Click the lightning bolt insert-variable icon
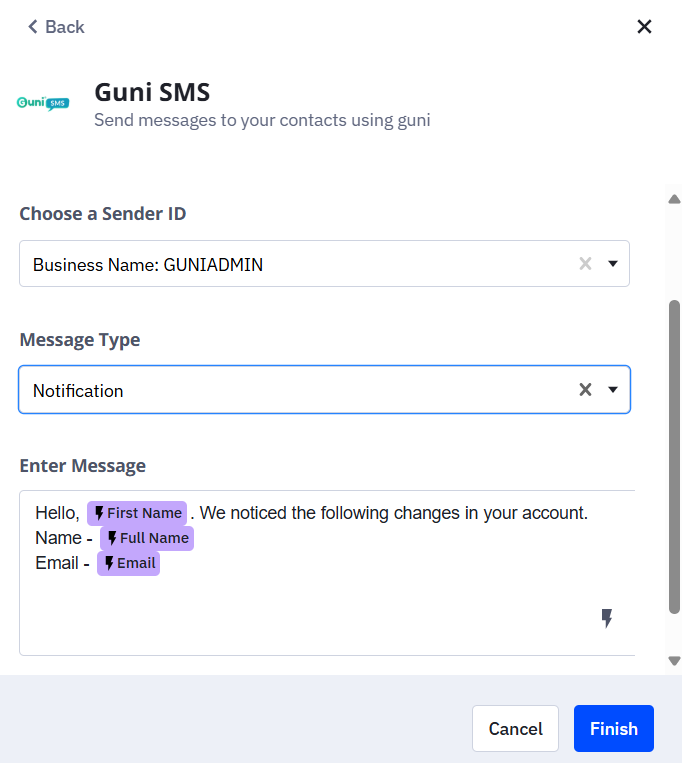Viewport: 682px width, 763px height. [x=606, y=618]
